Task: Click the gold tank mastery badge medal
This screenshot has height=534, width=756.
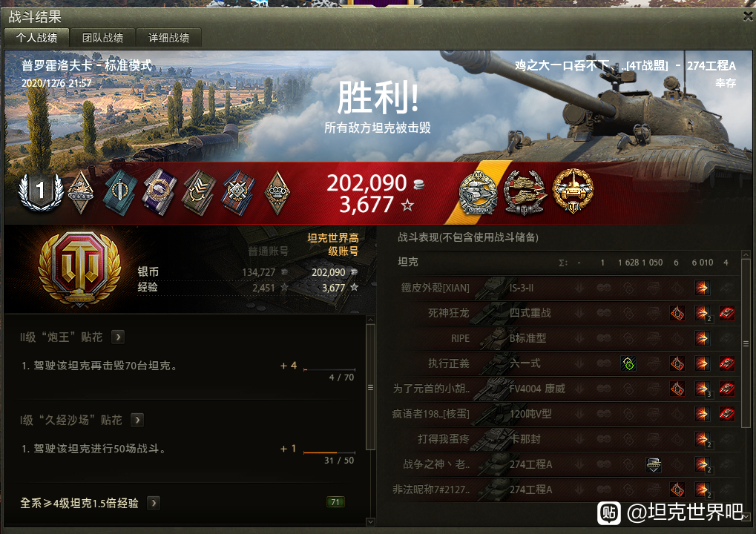Action: pos(573,191)
